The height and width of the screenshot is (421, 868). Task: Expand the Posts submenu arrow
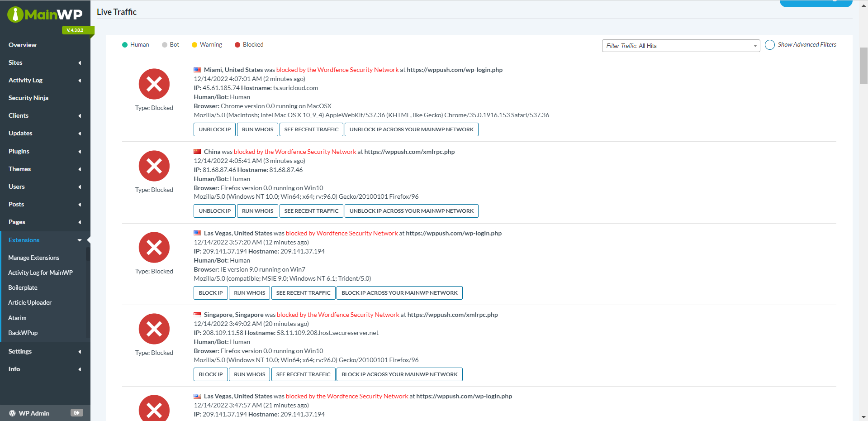[80, 205]
